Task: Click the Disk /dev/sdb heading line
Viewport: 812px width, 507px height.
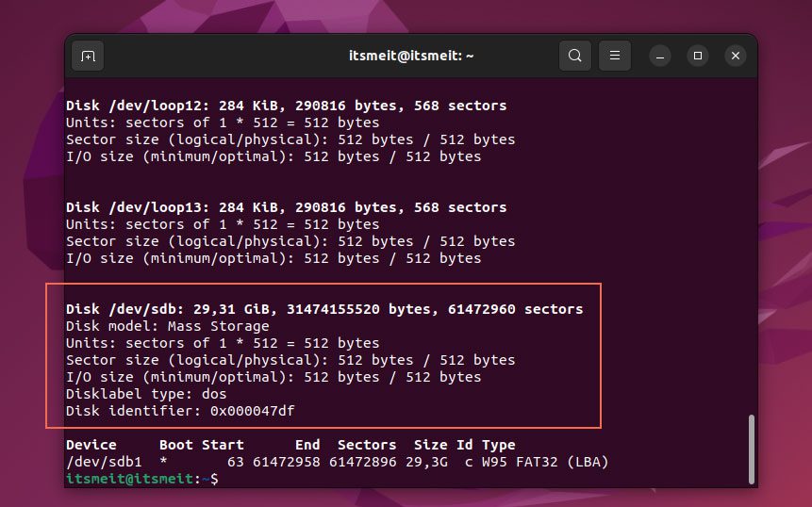Action: pos(324,309)
